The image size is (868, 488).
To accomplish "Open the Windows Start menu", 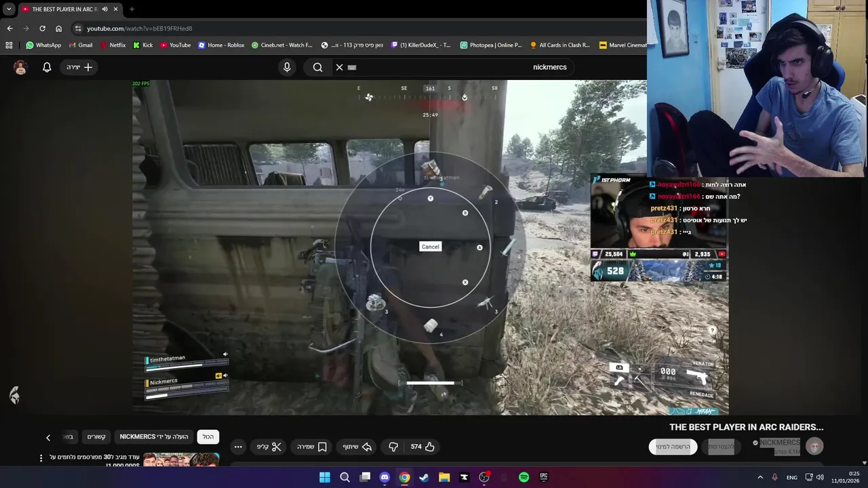I will click(325, 477).
